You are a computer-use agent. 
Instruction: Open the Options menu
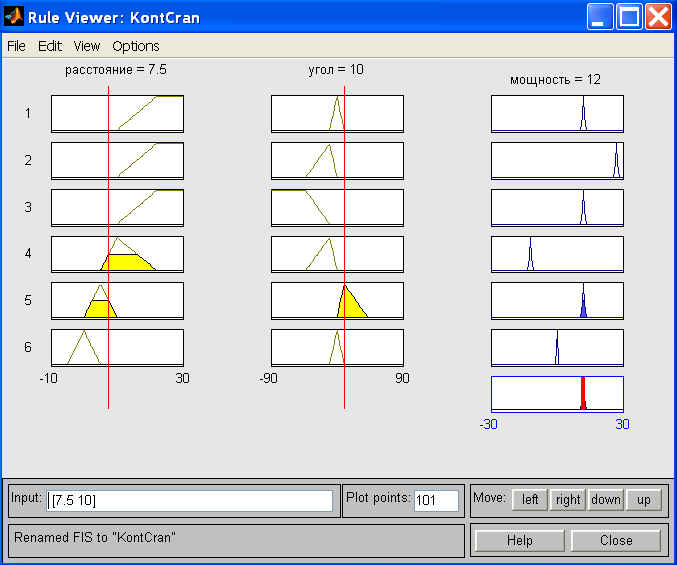pyautogui.click(x=136, y=46)
